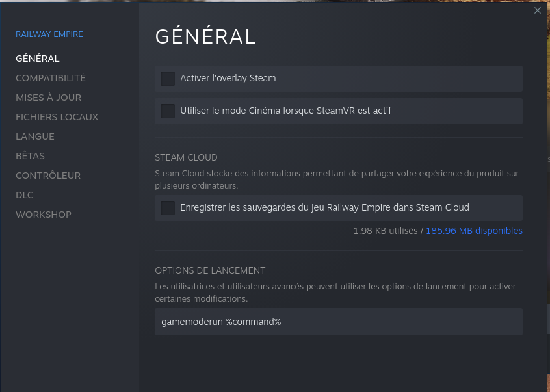Click the 1.98 KB utilisés text
This screenshot has height=392, width=550.
pyautogui.click(x=386, y=231)
